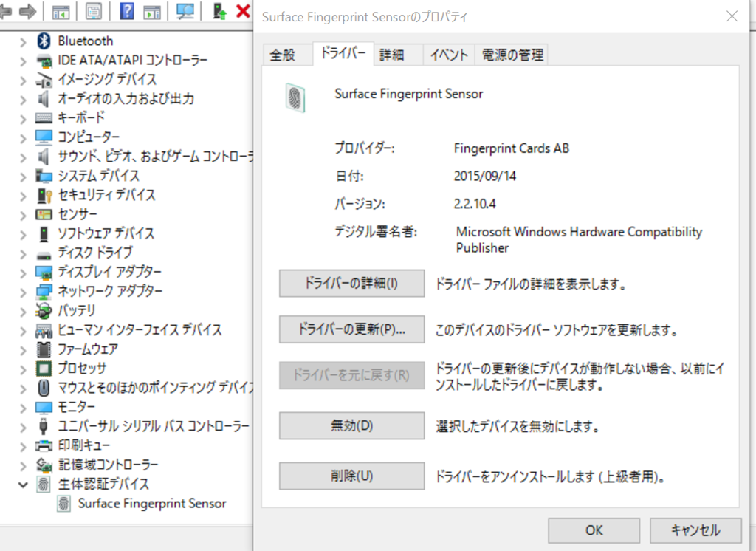Click the sensor category icon

[44, 214]
